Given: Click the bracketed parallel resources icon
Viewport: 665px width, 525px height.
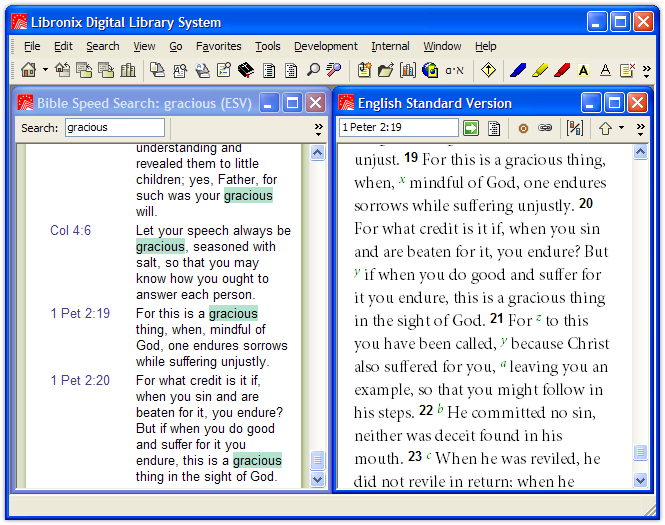Looking at the screenshot, I should [575, 128].
